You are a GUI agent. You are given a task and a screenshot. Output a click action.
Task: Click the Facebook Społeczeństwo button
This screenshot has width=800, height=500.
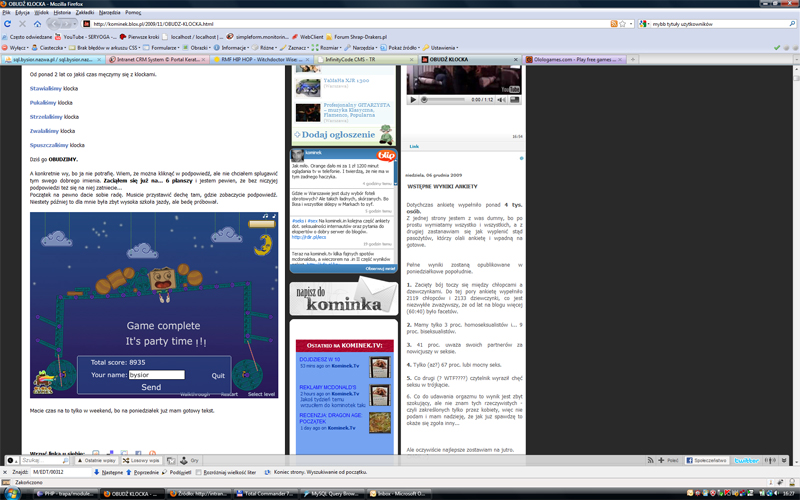click(706, 460)
